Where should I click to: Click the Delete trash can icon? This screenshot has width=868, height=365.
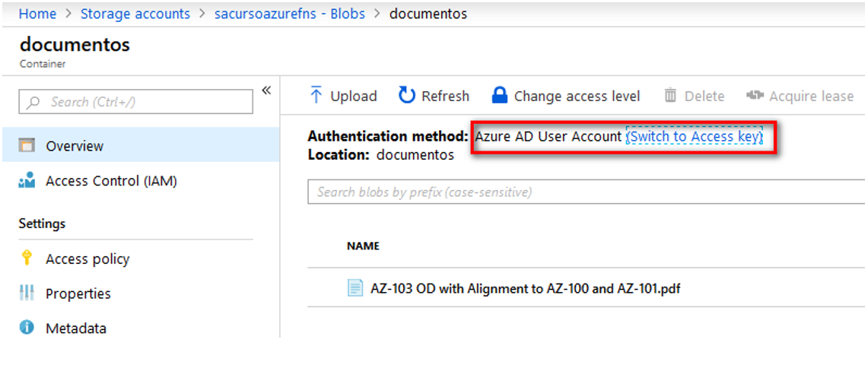tap(670, 96)
